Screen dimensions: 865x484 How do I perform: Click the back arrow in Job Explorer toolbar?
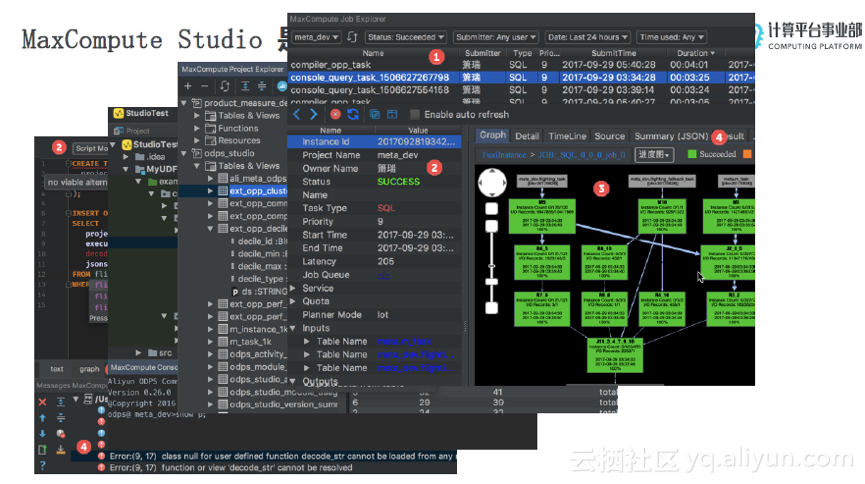coord(297,114)
